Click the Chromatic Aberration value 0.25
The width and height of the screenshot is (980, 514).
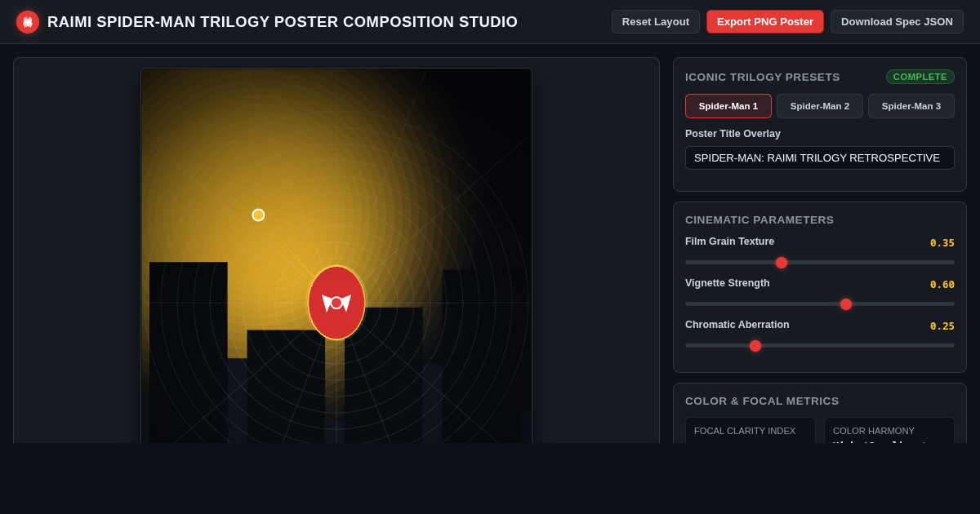(942, 326)
